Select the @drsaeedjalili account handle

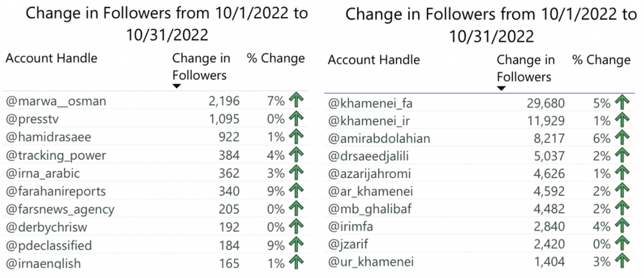(374, 156)
